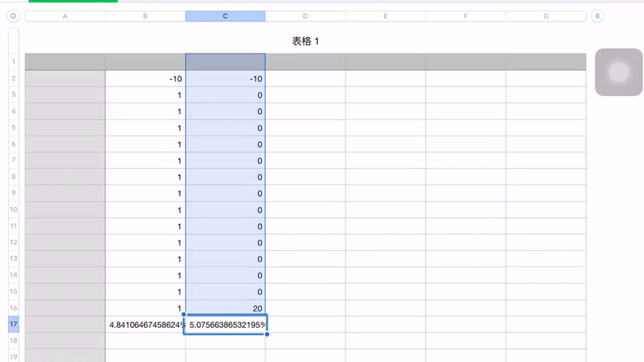The width and height of the screenshot is (644, 362).
Task: Tap the AssistiveTouch floating button
Action: click(619, 72)
